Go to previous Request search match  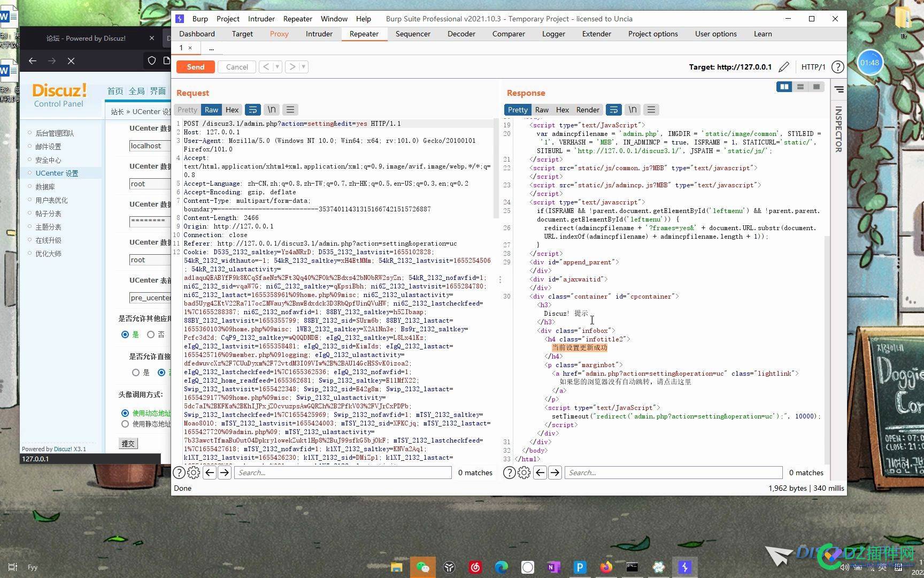(210, 473)
